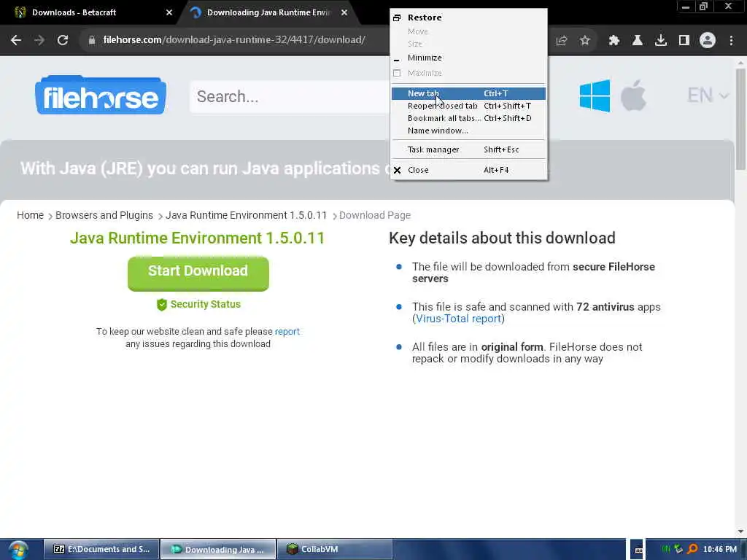Close the Downloading Java Runtime tab
Image resolution: width=747 pixels, height=560 pixels.
coord(344,12)
